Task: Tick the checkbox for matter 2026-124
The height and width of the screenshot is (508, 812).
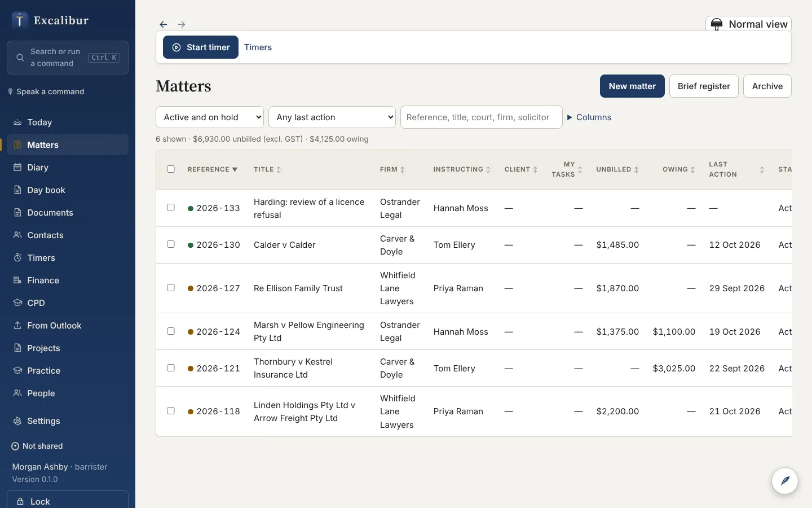Action: (x=171, y=331)
